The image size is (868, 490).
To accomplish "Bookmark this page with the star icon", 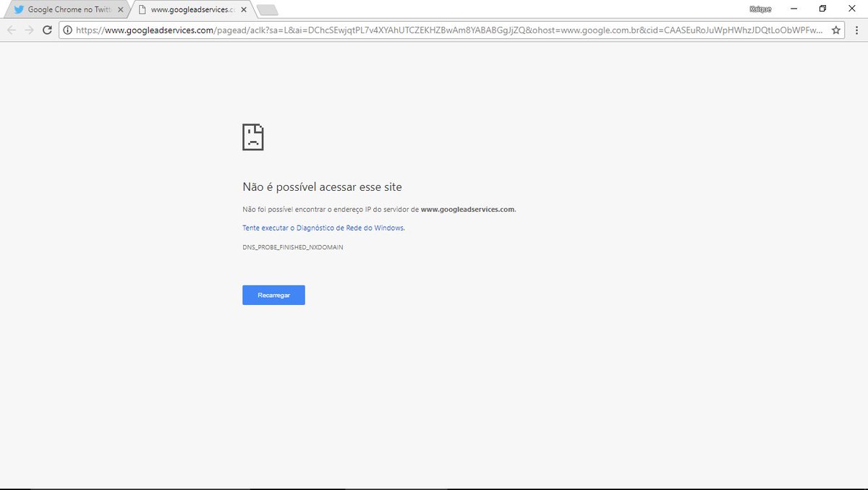I will (836, 30).
